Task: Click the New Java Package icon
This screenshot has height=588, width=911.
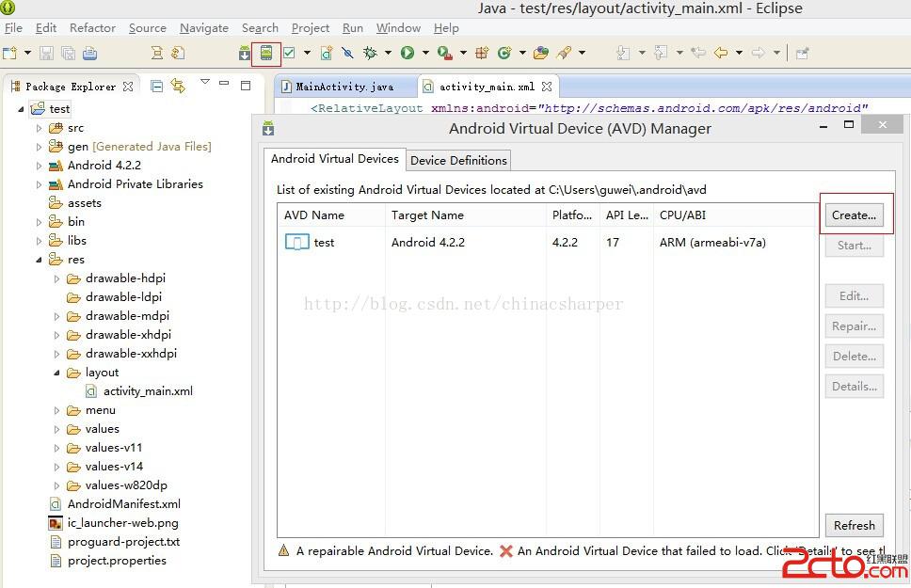Action: [482, 53]
